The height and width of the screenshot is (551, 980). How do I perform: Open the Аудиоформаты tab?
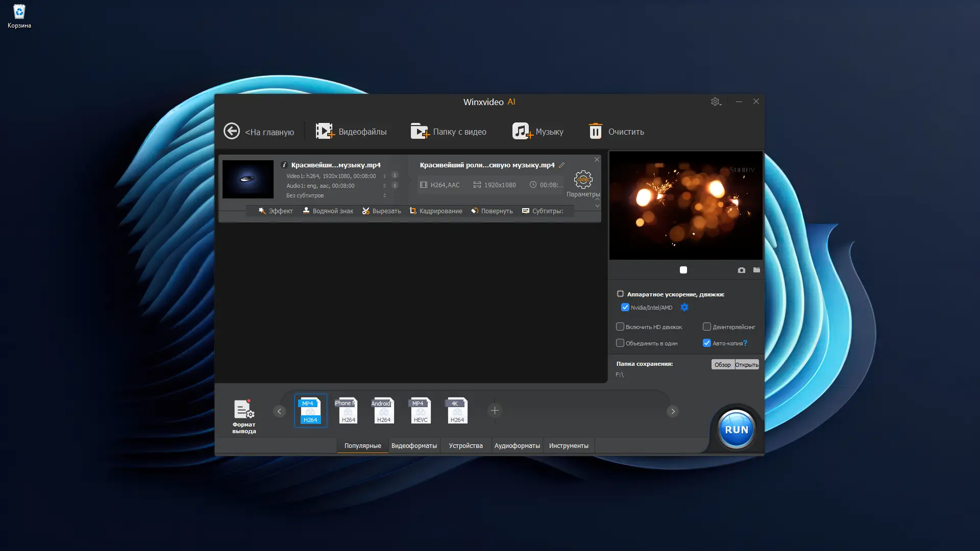coord(517,445)
